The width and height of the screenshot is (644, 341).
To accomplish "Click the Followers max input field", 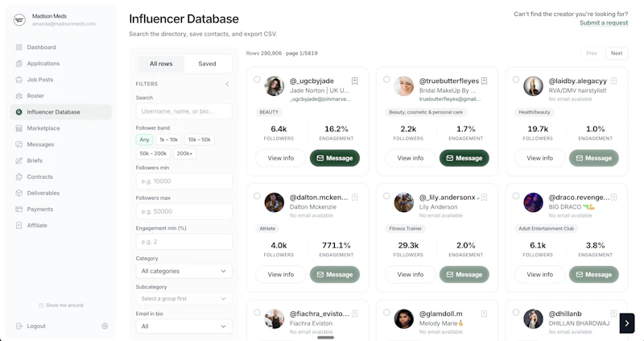I will 184,211.
